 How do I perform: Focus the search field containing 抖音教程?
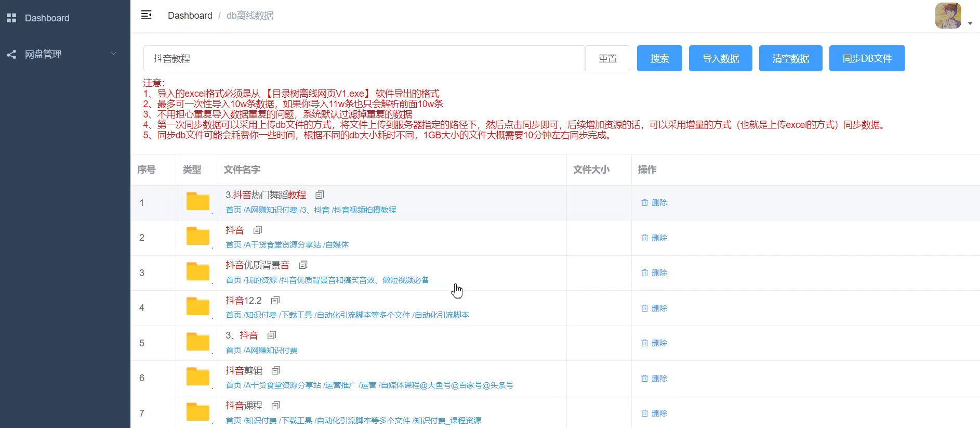(x=364, y=58)
